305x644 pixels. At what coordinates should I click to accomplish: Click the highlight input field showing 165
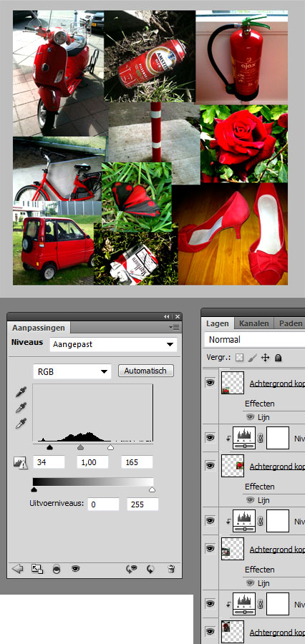(x=137, y=462)
